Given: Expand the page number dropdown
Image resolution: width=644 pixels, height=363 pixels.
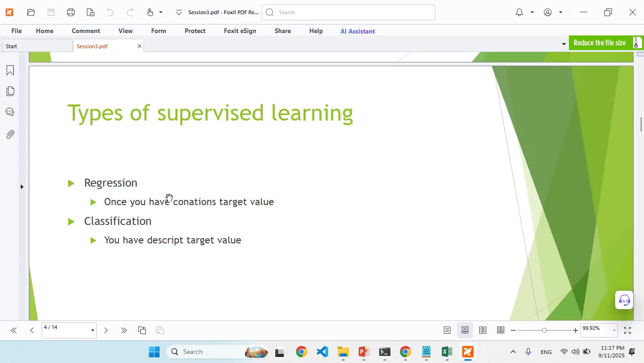Looking at the screenshot, I should pyautogui.click(x=92, y=330).
